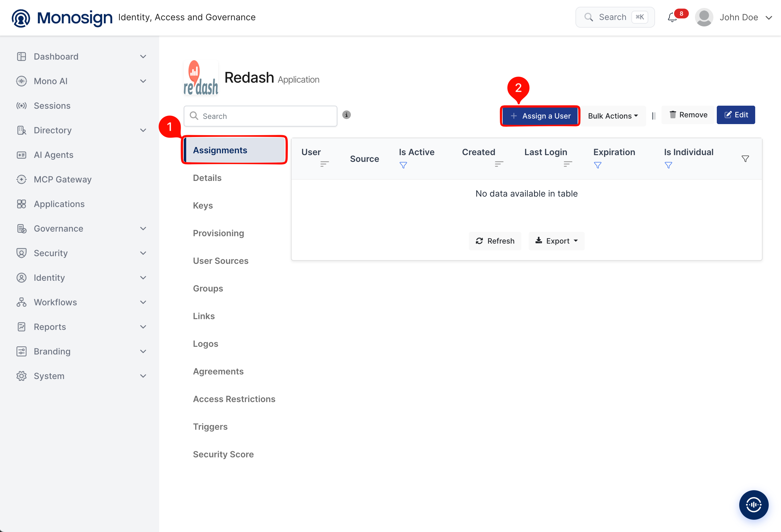Switch to the User Sources tab
The height and width of the screenshot is (532, 781).
coord(221,261)
